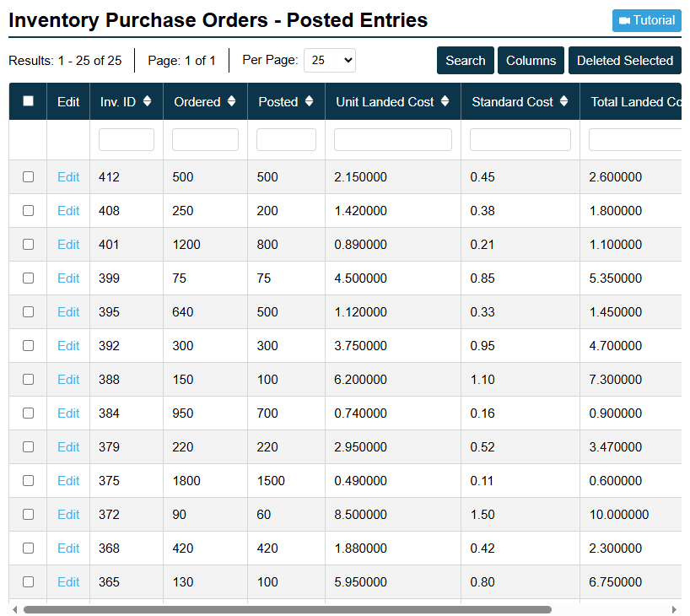This screenshot has width=690, height=616.
Task: Check the row for Inv. ID 388
Action: pos(28,380)
